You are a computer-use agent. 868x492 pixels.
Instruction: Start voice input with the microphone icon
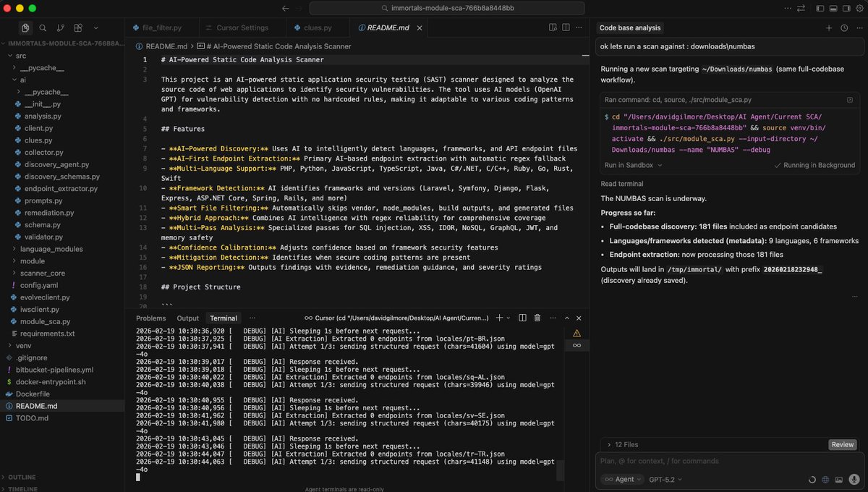point(854,479)
